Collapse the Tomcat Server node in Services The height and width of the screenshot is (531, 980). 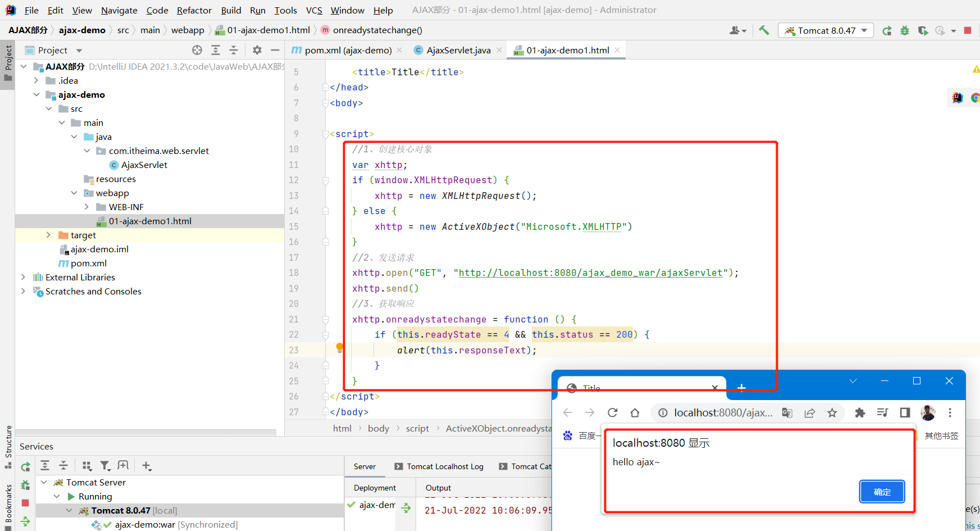pyautogui.click(x=44, y=482)
